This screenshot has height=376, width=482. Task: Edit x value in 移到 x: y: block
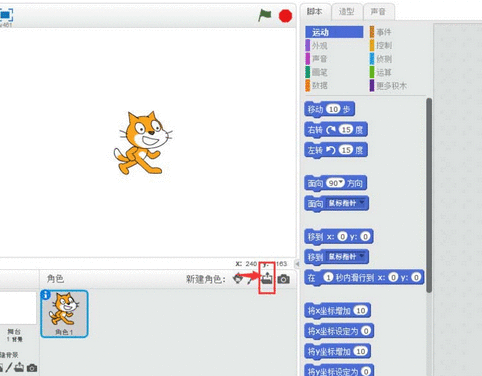342,236
